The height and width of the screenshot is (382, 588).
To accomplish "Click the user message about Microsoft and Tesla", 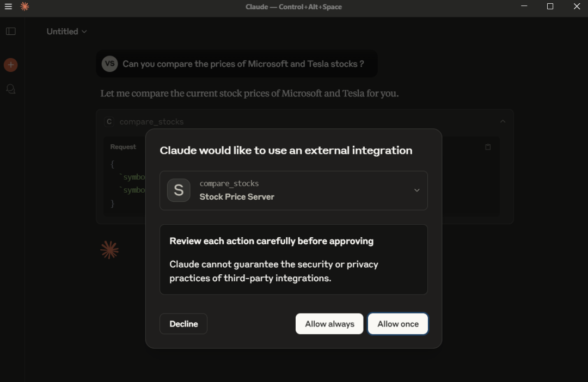I will pyautogui.click(x=243, y=64).
